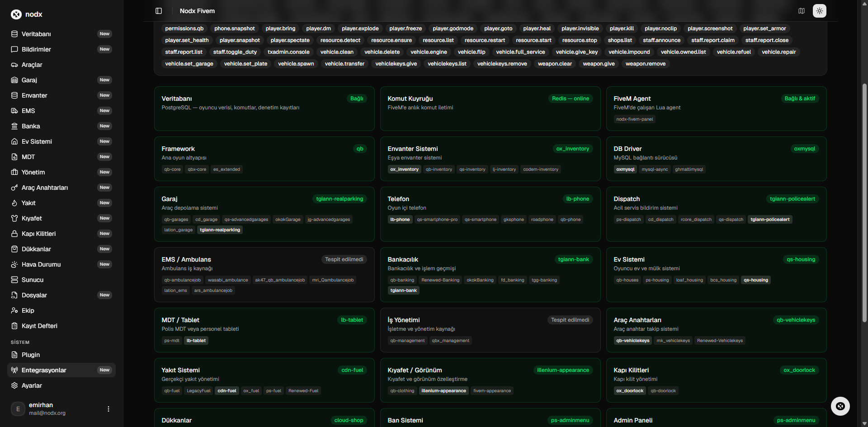Click the Bağlı status badge on Veritabanı

pos(357,99)
